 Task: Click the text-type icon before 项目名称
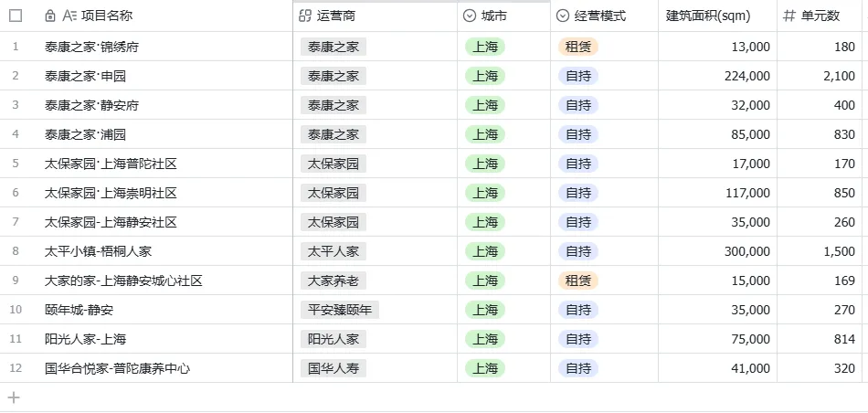pyautogui.click(x=69, y=16)
